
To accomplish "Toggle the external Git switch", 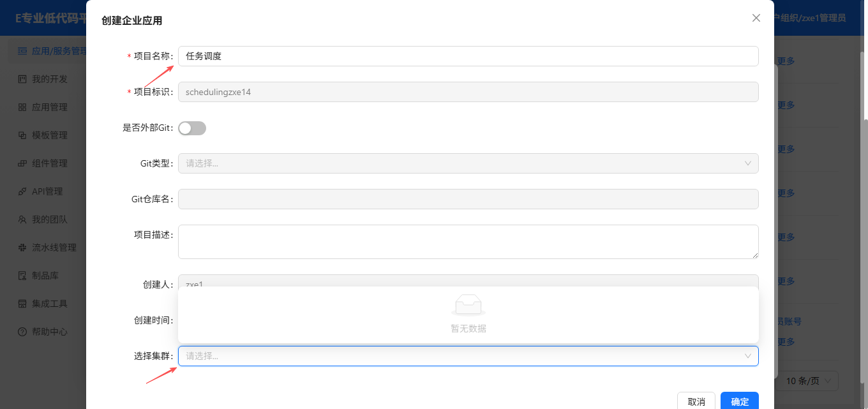I will coord(192,128).
